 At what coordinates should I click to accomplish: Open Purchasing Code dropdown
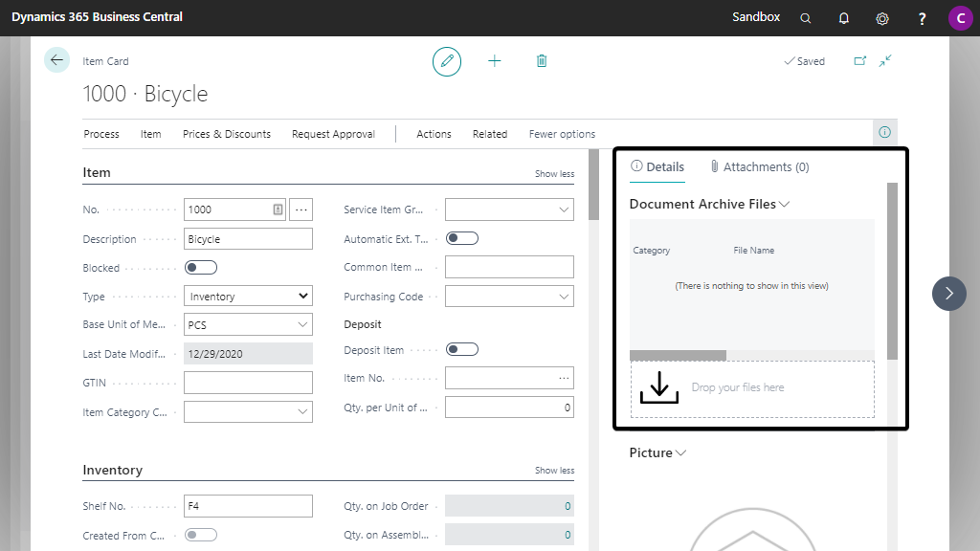[x=564, y=297]
